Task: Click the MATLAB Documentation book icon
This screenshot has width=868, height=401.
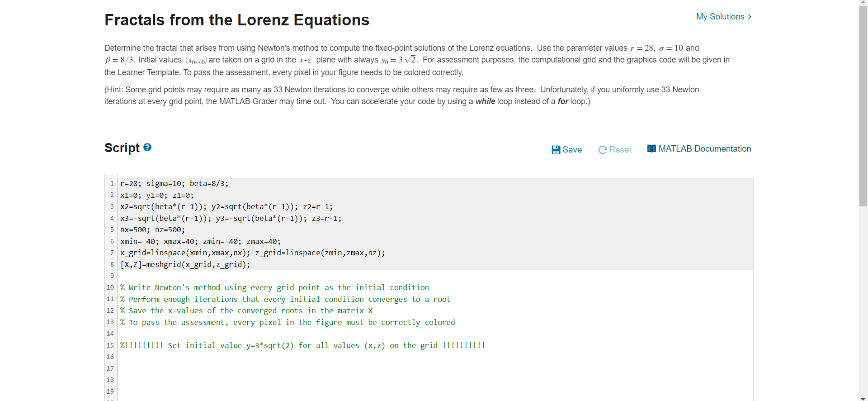Action: tap(651, 148)
